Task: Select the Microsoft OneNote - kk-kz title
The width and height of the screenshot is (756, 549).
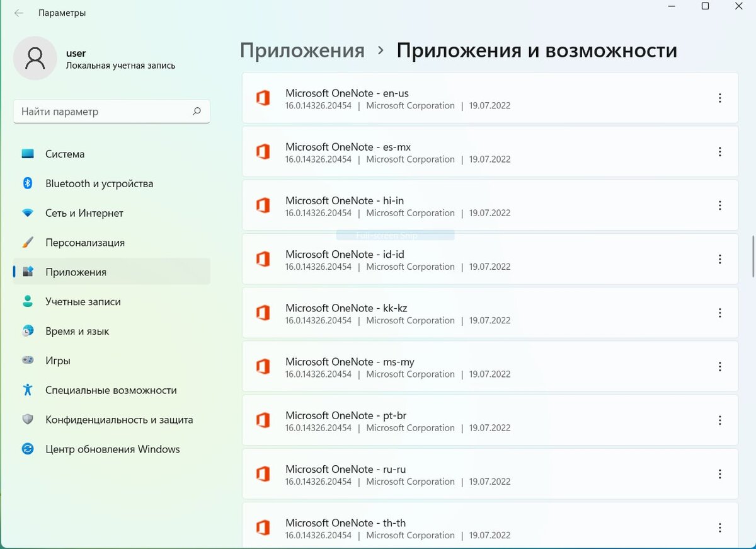Action: point(346,308)
